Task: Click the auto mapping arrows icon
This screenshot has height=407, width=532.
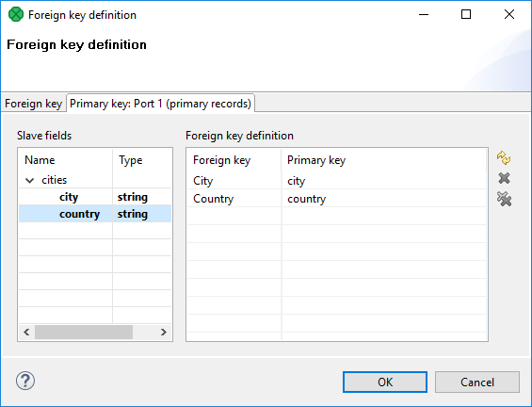Action: [x=504, y=158]
